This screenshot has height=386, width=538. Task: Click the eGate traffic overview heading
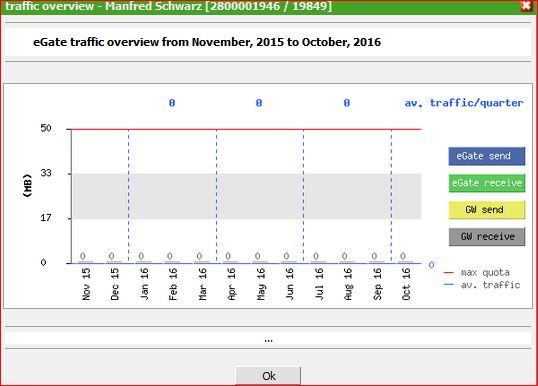click(x=207, y=42)
